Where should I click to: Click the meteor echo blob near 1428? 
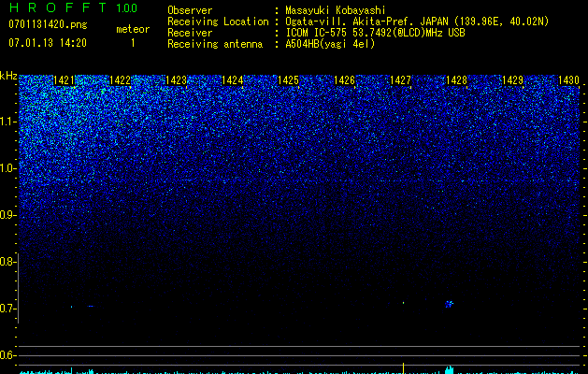(449, 304)
